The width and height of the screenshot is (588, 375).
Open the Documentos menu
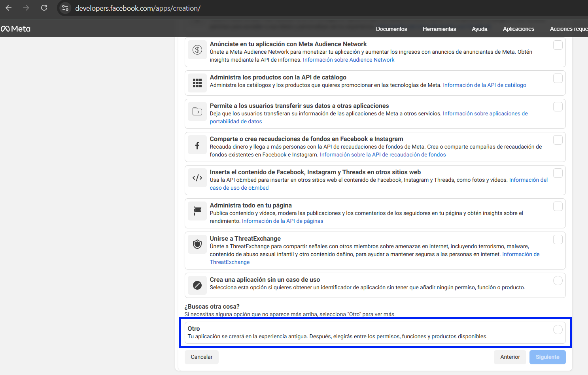pos(391,29)
